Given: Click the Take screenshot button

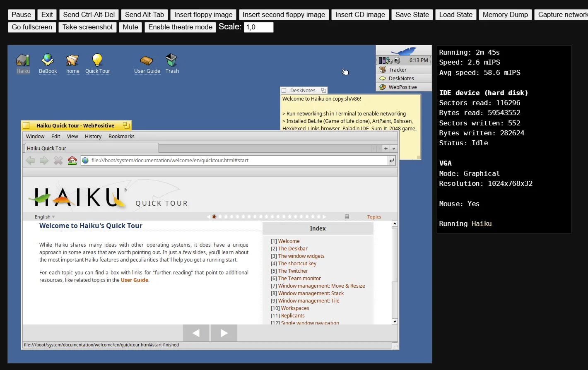Looking at the screenshot, I should [x=88, y=27].
